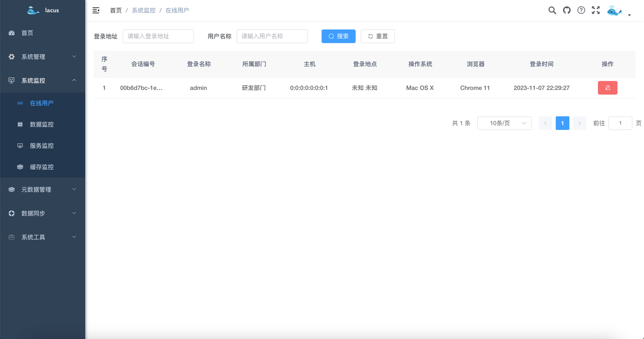Viewport: 644px width, 339px height.
Task: Focus the 登录地址 input field
Action: pyautogui.click(x=158, y=36)
